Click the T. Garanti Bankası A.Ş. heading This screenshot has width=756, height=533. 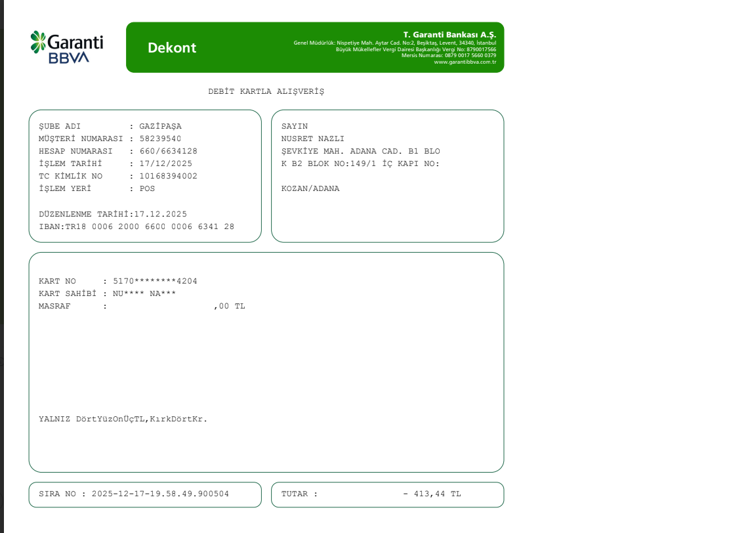coord(450,35)
